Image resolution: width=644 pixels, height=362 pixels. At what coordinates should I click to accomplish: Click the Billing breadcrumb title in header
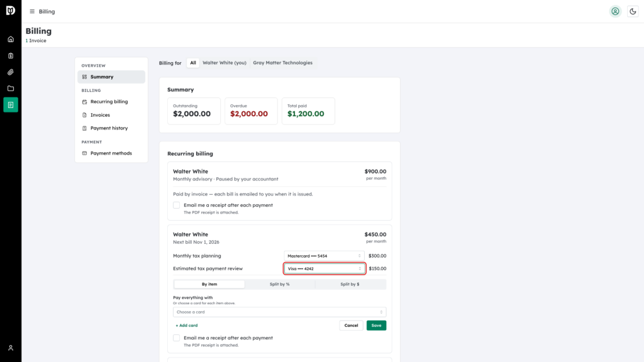pos(47,11)
